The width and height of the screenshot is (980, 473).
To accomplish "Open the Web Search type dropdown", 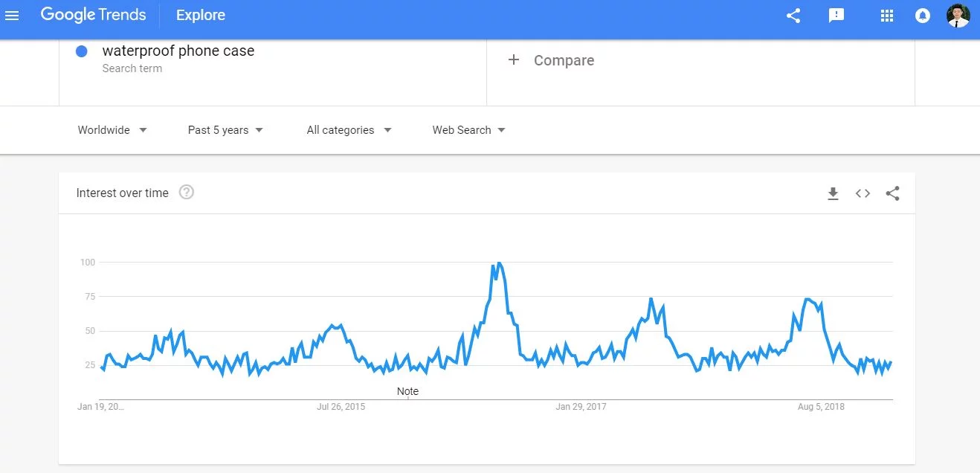I will tap(468, 130).
